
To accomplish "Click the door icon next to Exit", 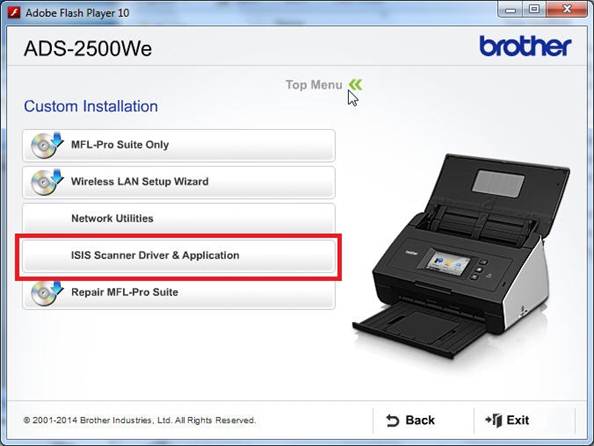I will coord(494,420).
